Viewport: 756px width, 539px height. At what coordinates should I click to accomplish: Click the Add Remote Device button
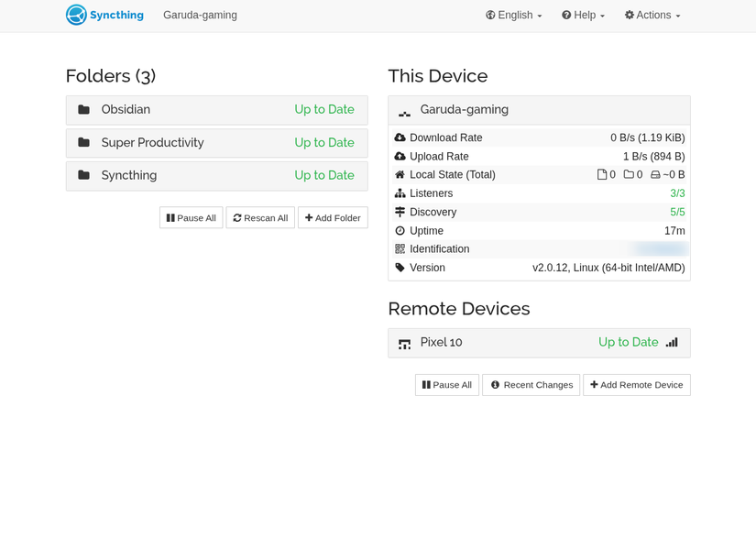pos(637,384)
